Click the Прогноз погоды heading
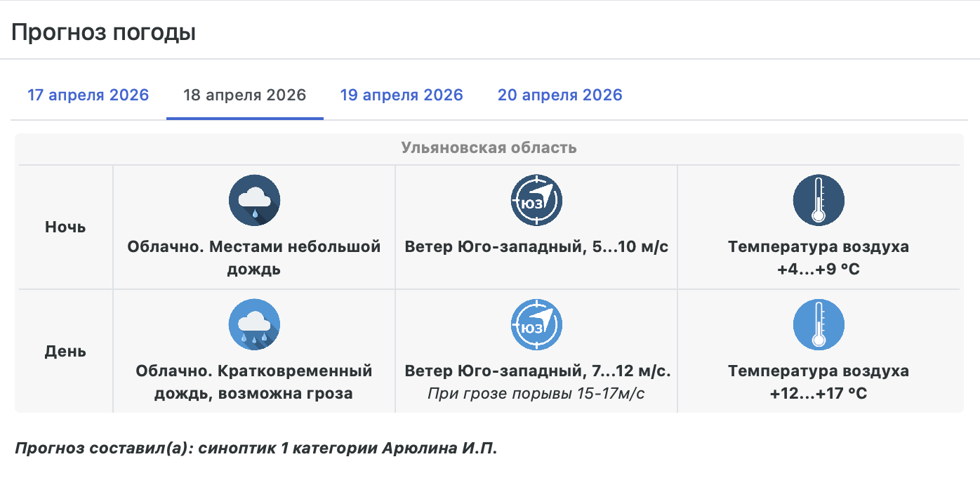The image size is (980, 504). (103, 33)
